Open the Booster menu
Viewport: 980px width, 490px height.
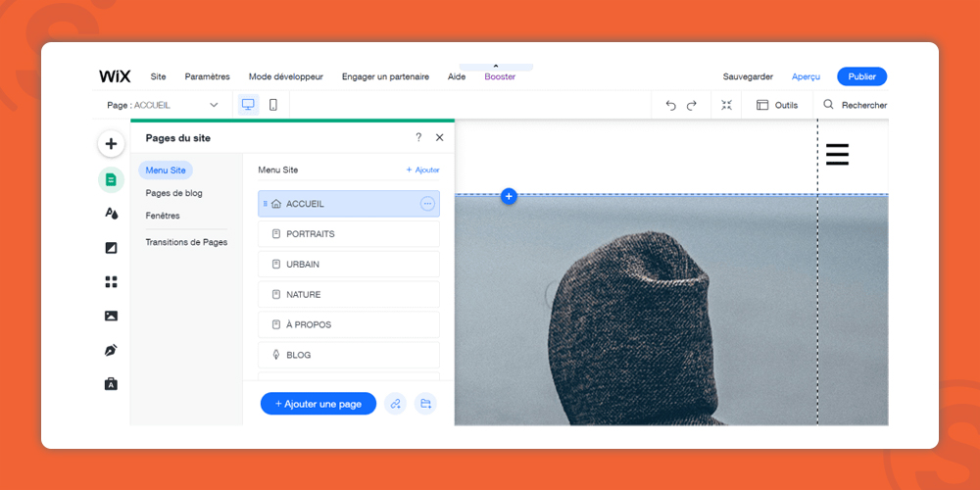(x=500, y=76)
